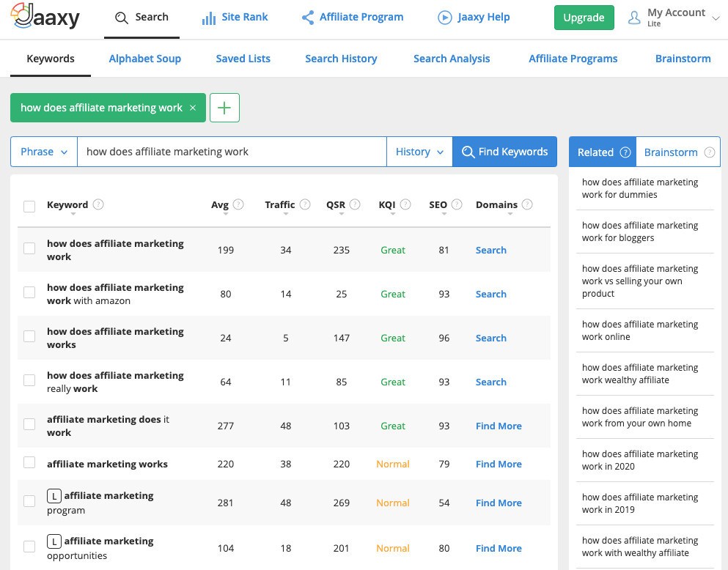This screenshot has width=728, height=570.
Task: Select related keyword 'work in 2020'
Action: [640, 460]
